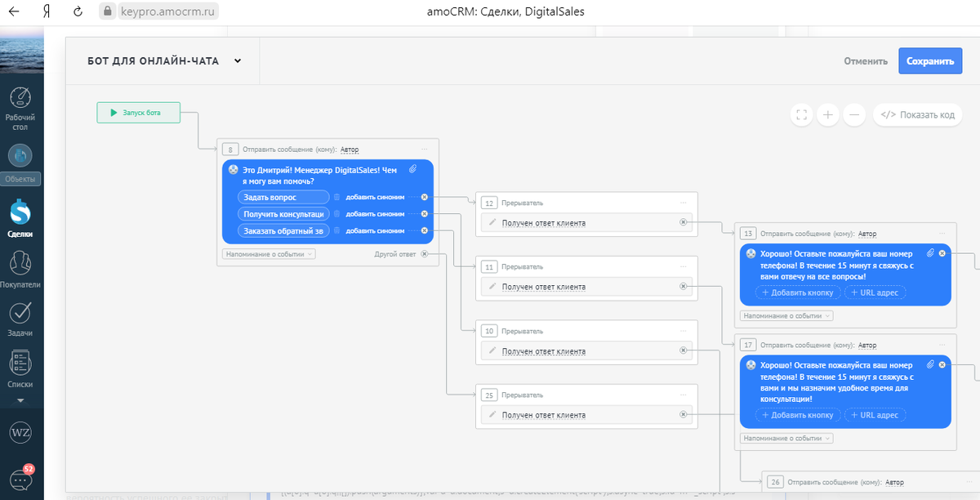980x500 pixels.
Task: Open three-dots menu of Прерыватель 11
Action: pos(684,267)
